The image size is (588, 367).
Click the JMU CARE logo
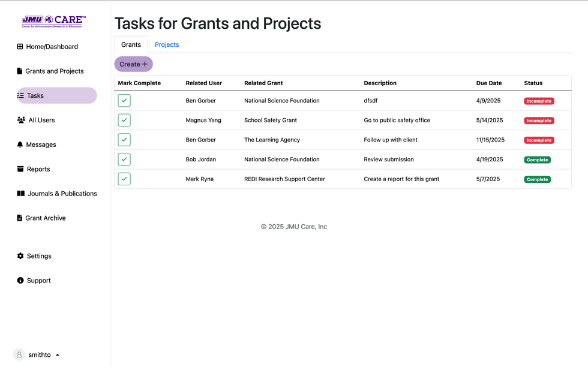[54, 22]
